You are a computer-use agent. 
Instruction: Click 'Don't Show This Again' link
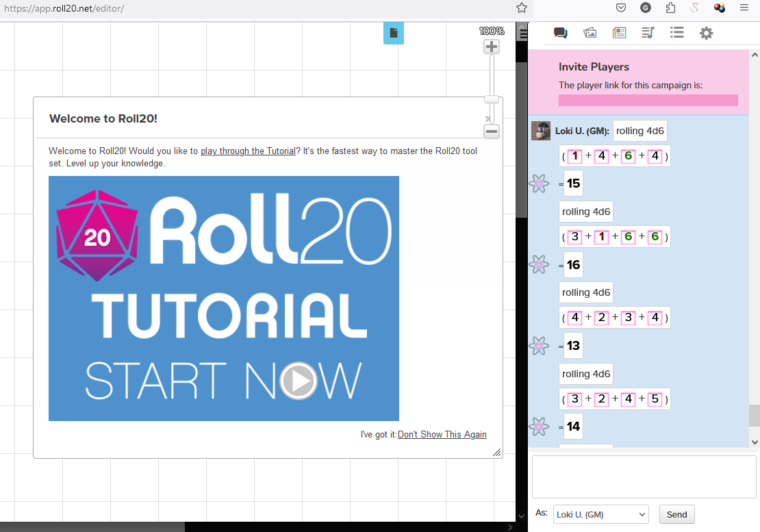(442, 434)
